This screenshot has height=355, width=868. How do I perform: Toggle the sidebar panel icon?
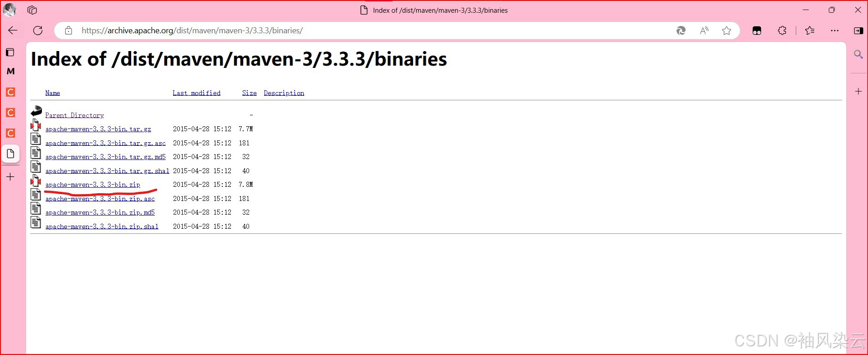coord(858,31)
